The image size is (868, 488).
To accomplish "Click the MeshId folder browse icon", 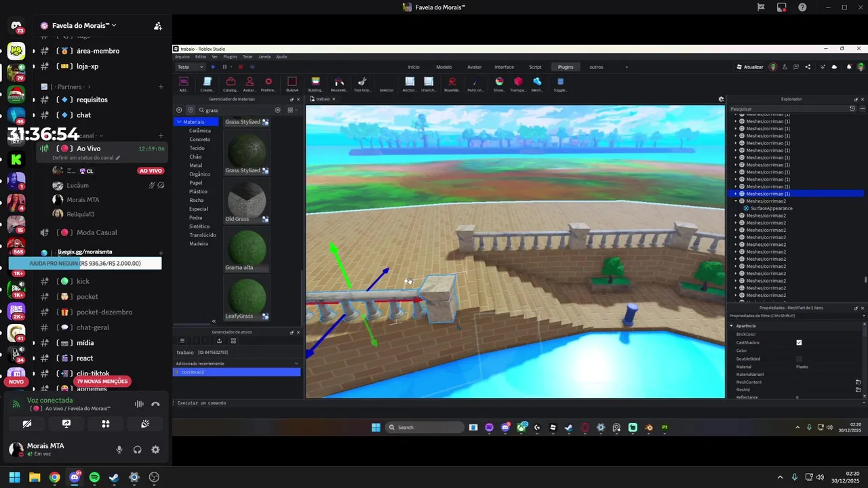I will pyautogui.click(x=859, y=390).
